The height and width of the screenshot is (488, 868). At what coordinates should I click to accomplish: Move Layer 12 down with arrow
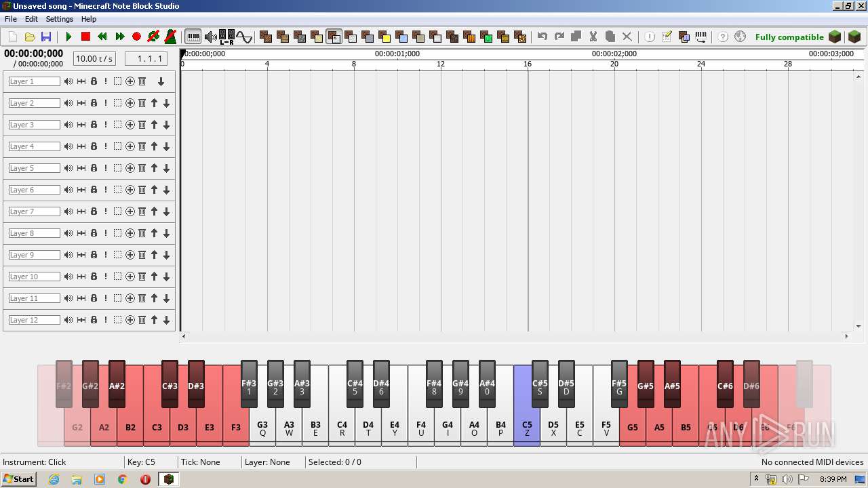coord(166,320)
